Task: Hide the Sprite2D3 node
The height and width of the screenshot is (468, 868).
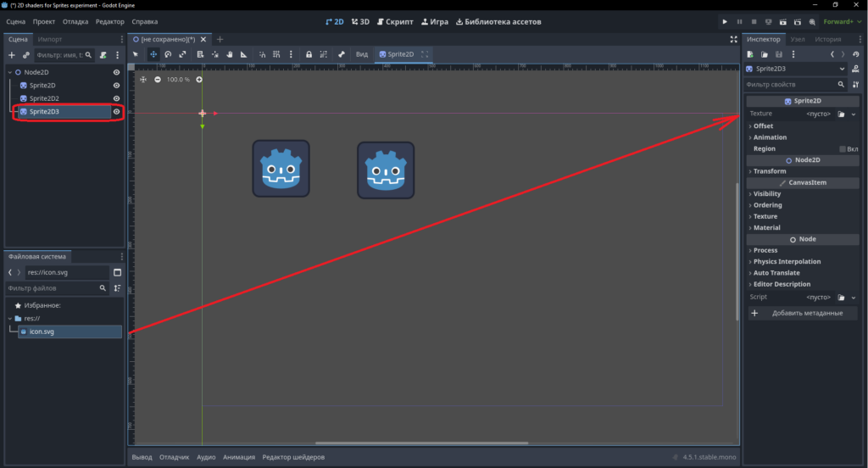Action: [116, 111]
